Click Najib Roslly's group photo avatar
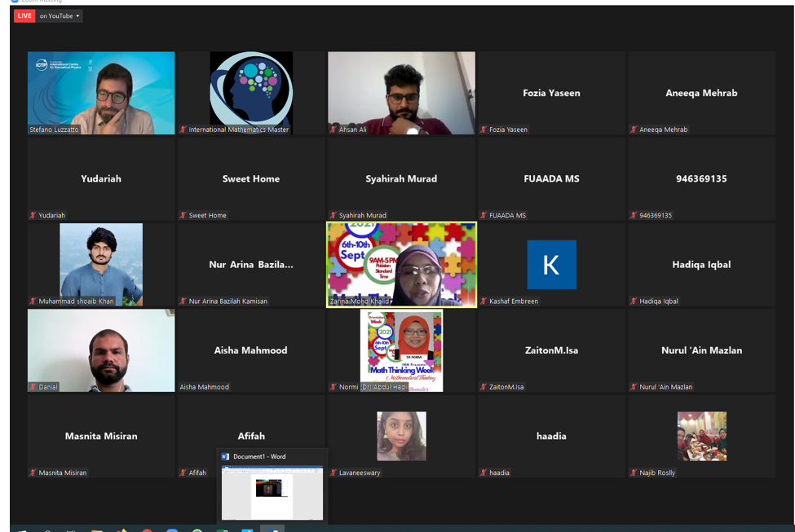The width and height of the screenshot is (795, 532). (x=702, y=436)
